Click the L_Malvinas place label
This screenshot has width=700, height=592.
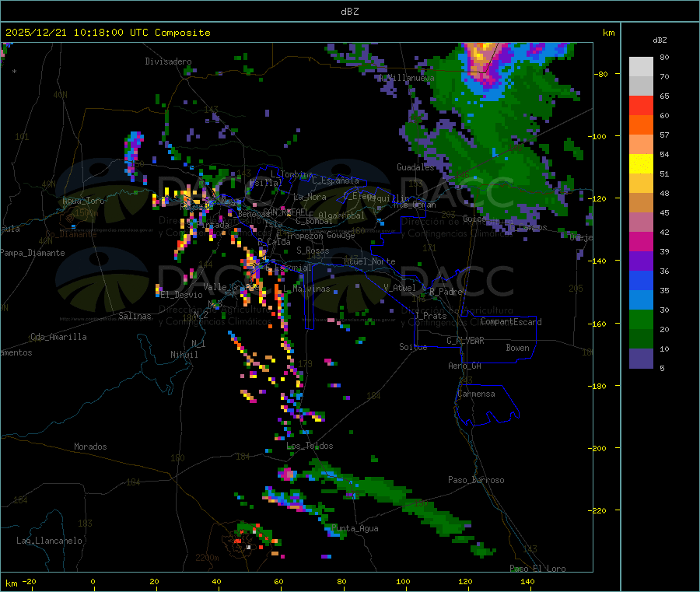(x=306, y=289)
